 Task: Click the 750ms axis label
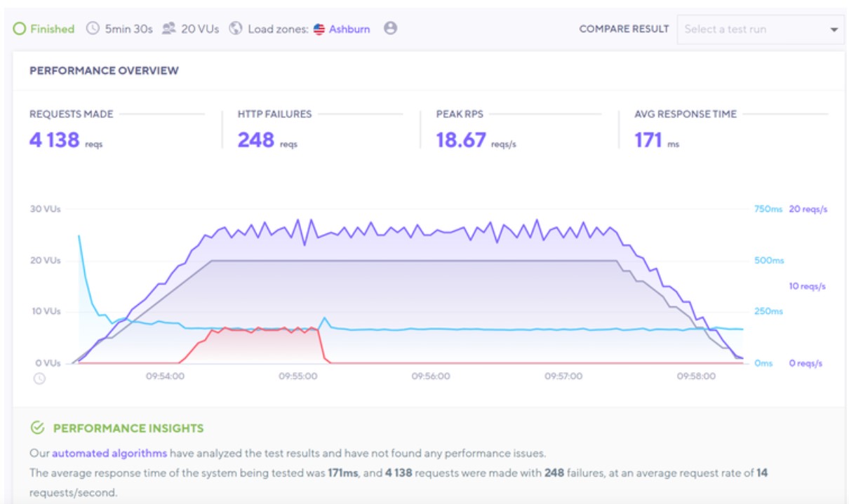click(x=768, y=209)
